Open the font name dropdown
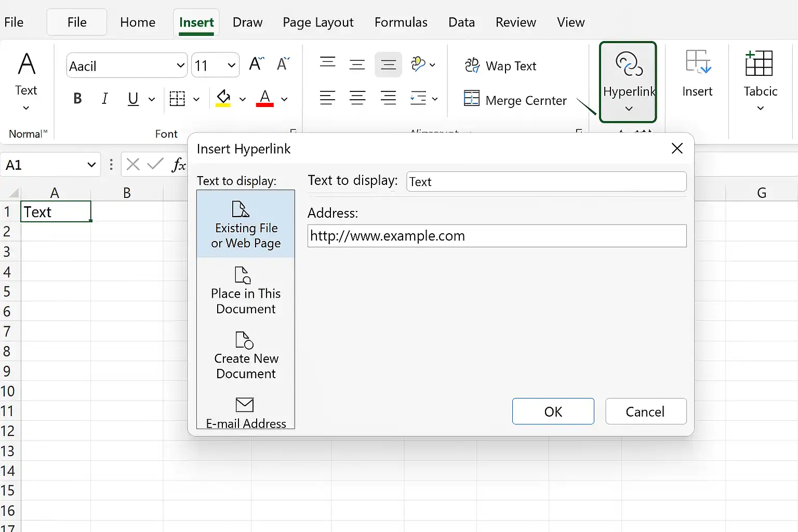The image size is (798, 532). point(180,65)
